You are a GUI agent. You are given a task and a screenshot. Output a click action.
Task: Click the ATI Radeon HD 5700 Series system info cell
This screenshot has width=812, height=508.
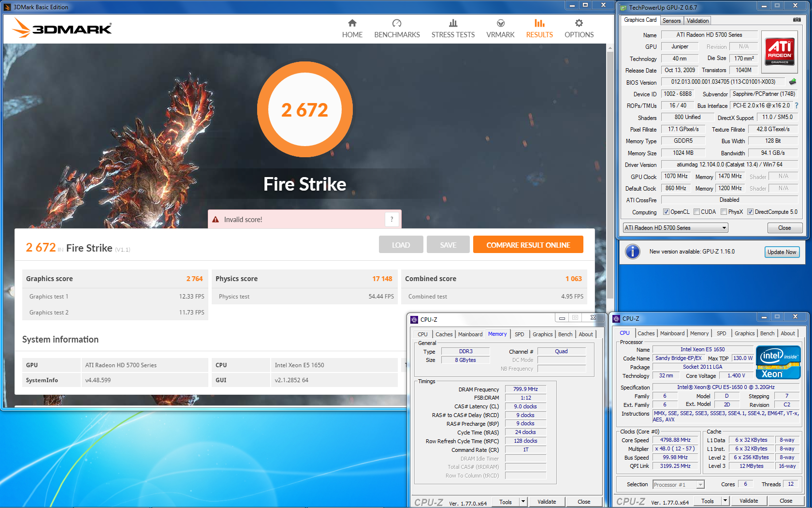(x=144, y=365)
